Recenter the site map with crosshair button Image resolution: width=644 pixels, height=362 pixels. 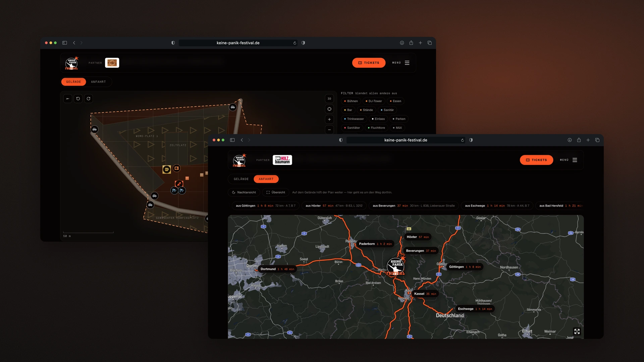tap(329, 109)
